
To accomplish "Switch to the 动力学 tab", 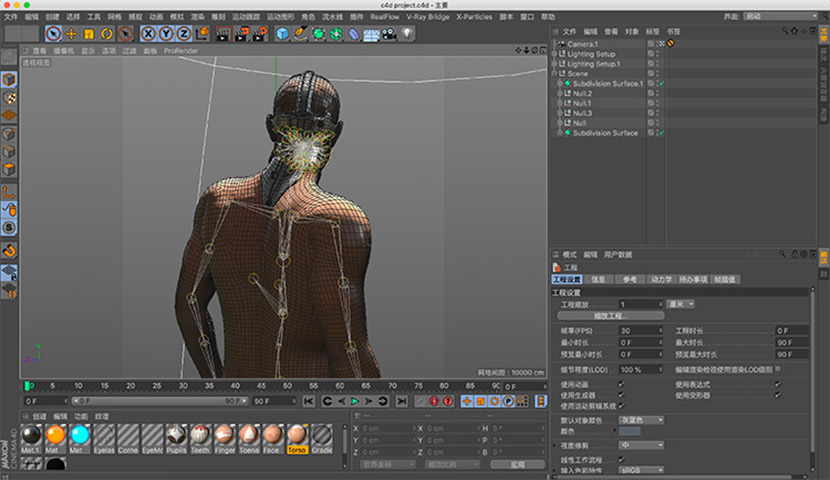I will click(660, 280).
